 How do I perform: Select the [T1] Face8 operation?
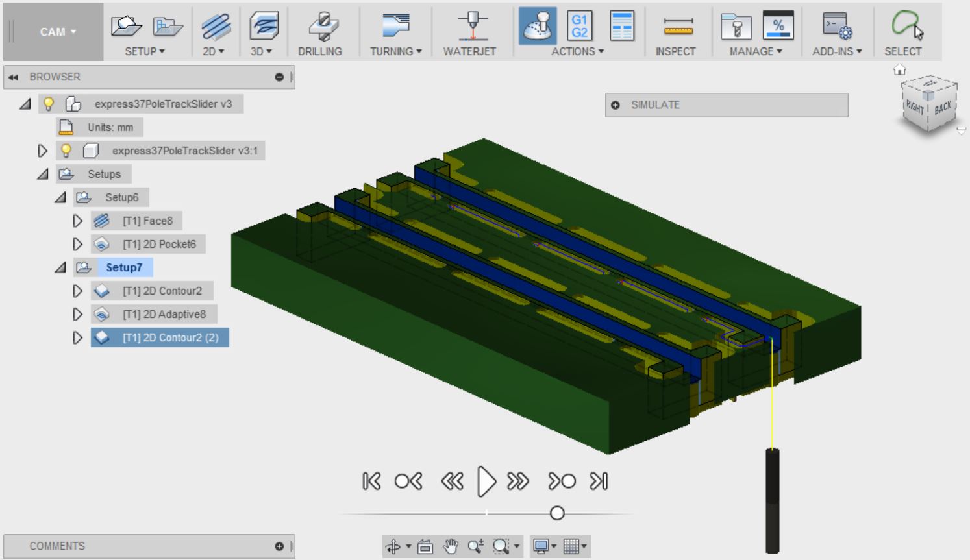(x=136, y=221)
